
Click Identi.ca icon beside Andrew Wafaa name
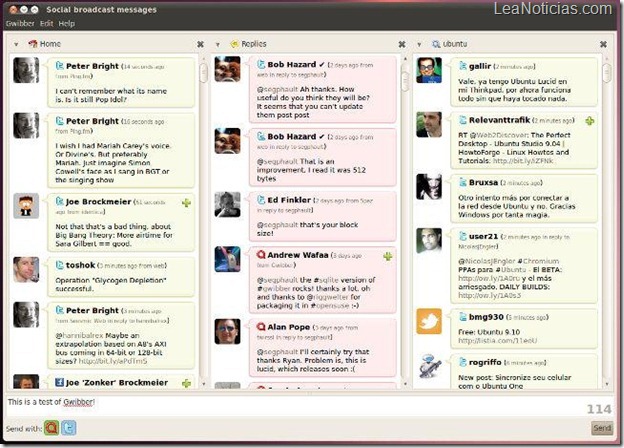[261, 255]
